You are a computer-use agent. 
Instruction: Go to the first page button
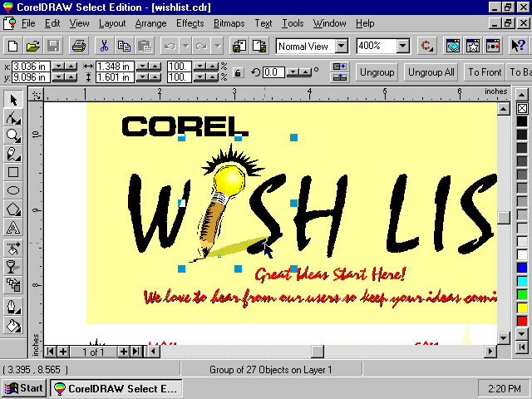tap(51, 352)
